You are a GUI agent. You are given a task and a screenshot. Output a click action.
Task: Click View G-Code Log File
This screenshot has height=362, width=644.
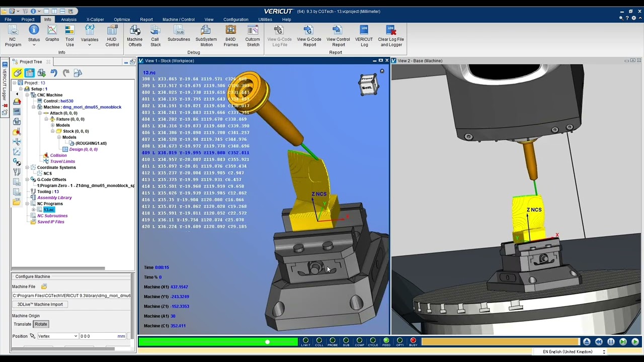[x=280, y=36]
